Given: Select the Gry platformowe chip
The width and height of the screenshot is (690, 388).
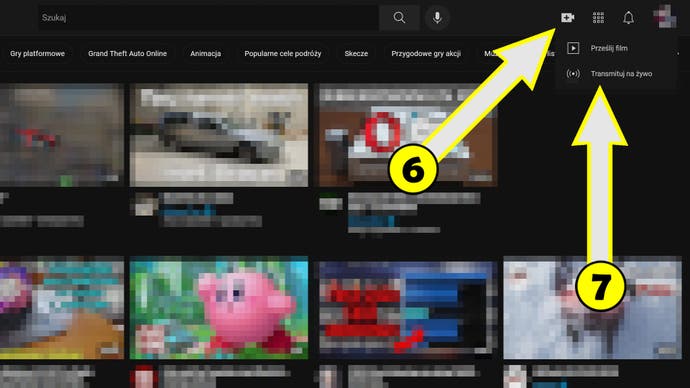Looking at the screenshot, I should (x=37, y=54).
